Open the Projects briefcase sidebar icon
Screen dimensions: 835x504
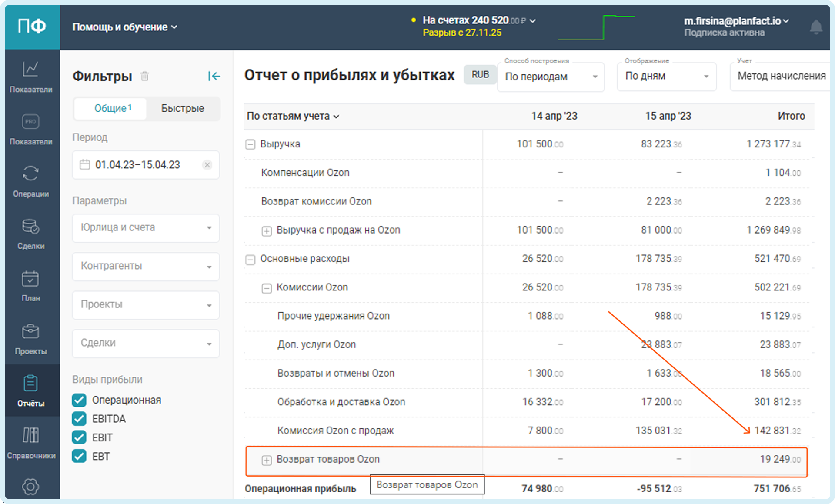[30, 338]
